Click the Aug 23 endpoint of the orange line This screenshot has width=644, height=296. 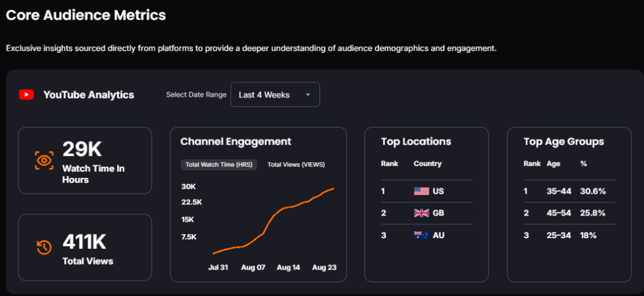pyautogui.click(x=333, y=189)
